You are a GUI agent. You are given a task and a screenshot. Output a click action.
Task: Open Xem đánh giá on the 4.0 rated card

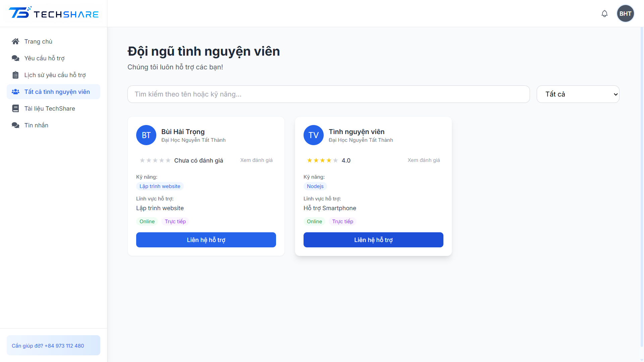424,160
